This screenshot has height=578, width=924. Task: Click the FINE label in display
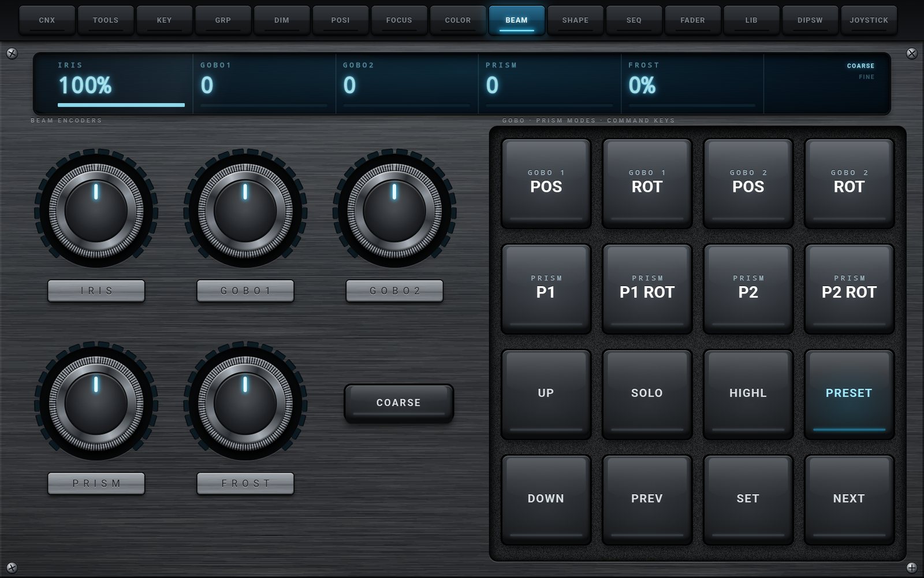coord(866,77)
